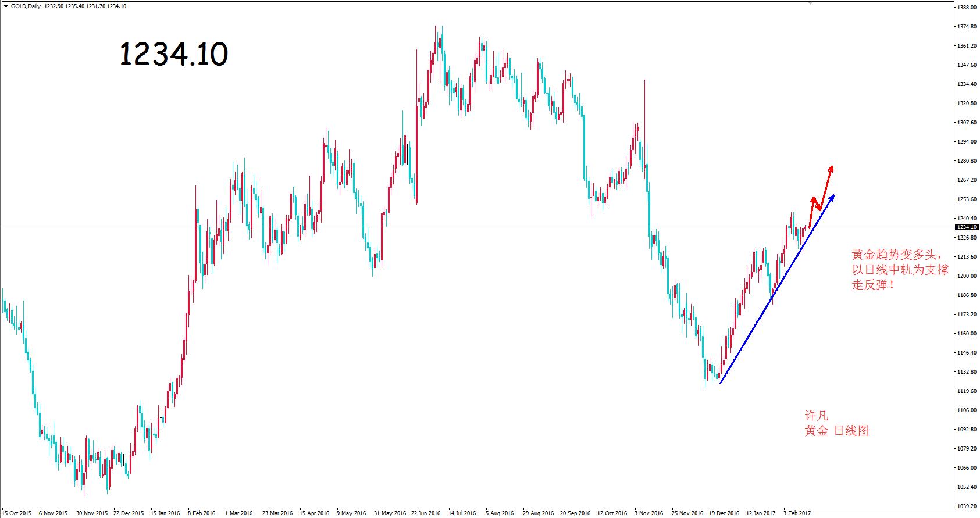Click the 1280.80 price scale label
This screenshot has height=518, width=980.
pos(966,161)
